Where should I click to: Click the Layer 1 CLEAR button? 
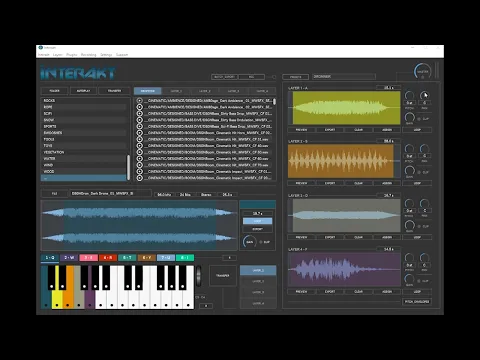point(359,130)
